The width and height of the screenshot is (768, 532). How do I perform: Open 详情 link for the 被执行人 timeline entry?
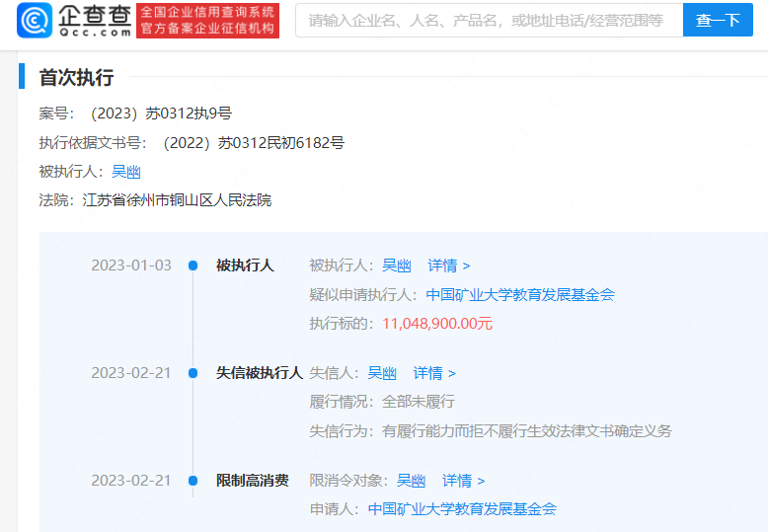(448, 266)
